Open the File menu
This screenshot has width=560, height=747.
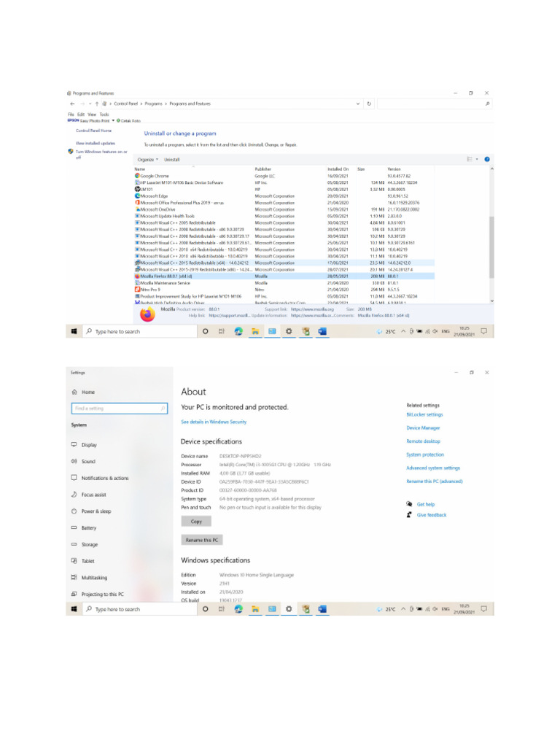[x=71, y=115]
